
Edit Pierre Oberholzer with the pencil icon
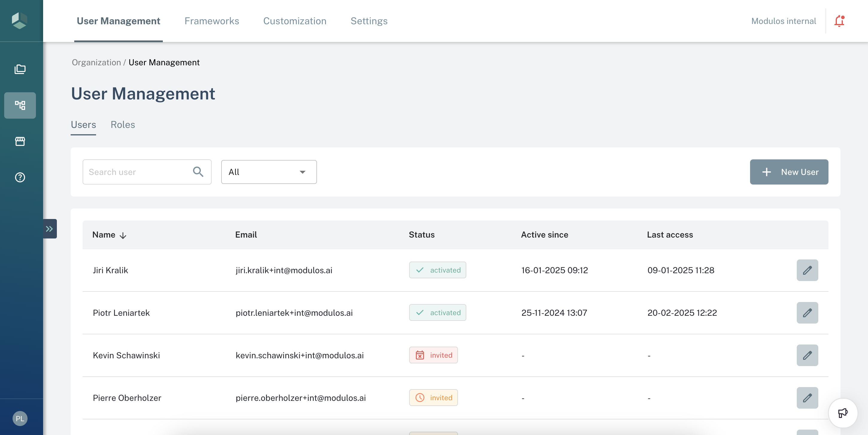tap(807, 398)
